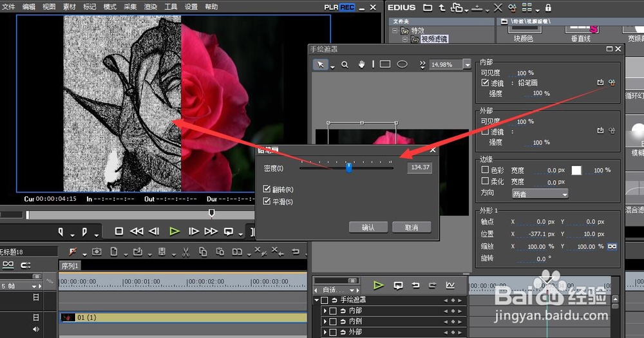Select the rectangle mask shape tool

[x=385, y=64]
